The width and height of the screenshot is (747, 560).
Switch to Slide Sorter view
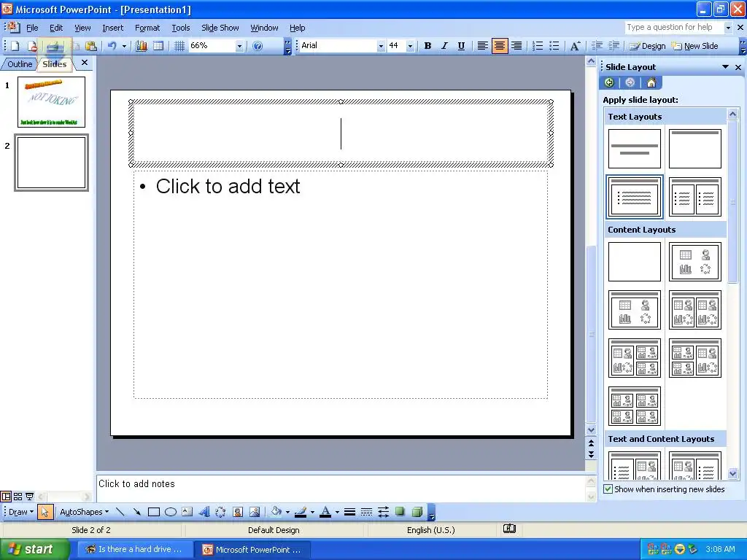[18, 497]
